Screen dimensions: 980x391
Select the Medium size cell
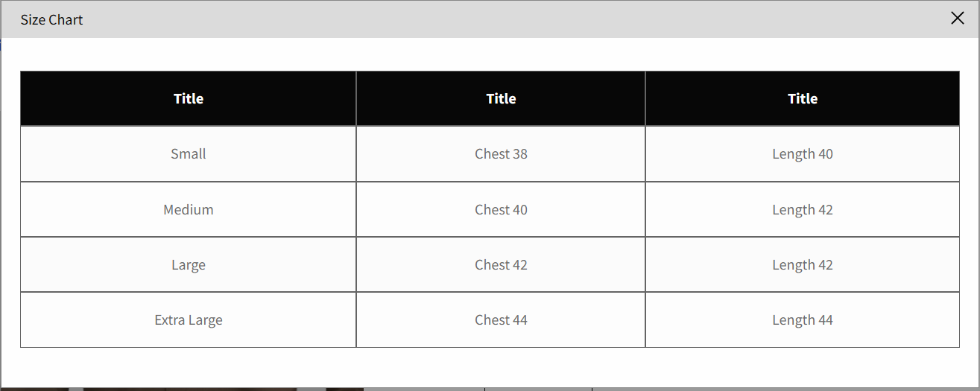(x=189, y=210)
